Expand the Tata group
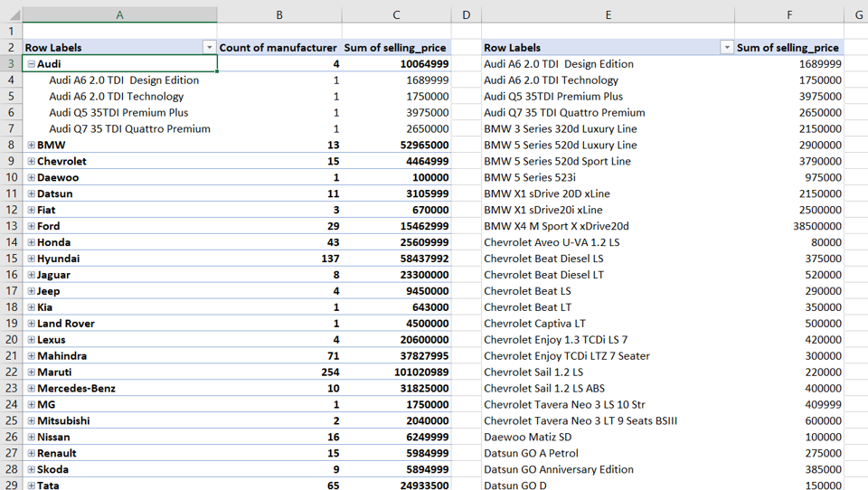 coord(31,485)
